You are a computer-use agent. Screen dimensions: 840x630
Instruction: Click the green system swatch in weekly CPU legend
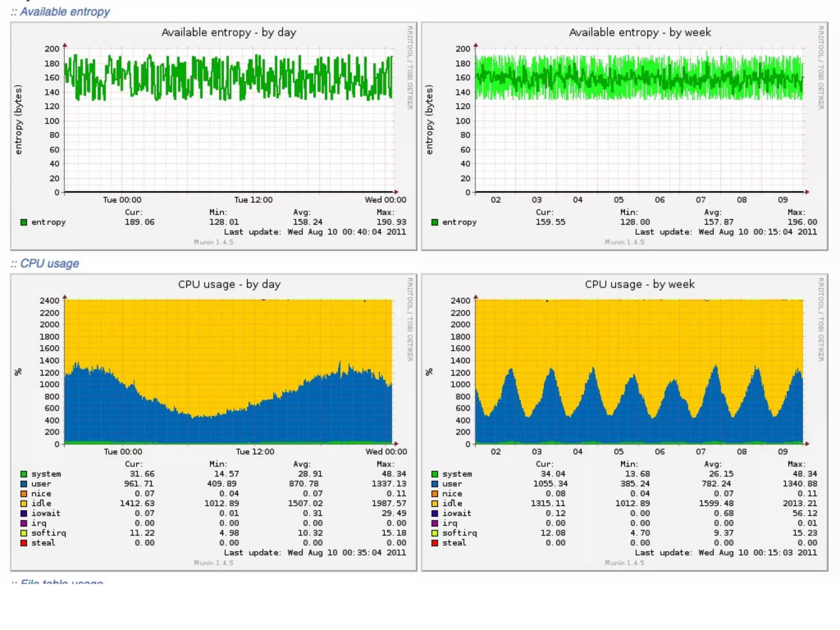[x=435, y=474]
